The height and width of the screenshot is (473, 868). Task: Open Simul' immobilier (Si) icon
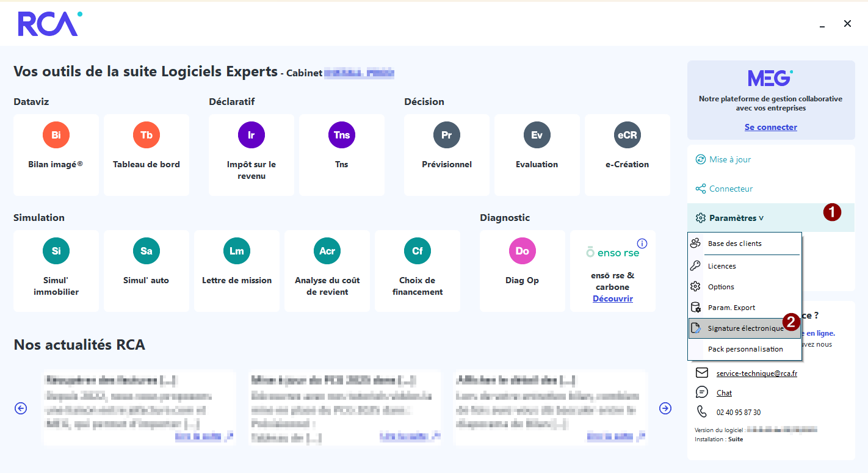56,251
